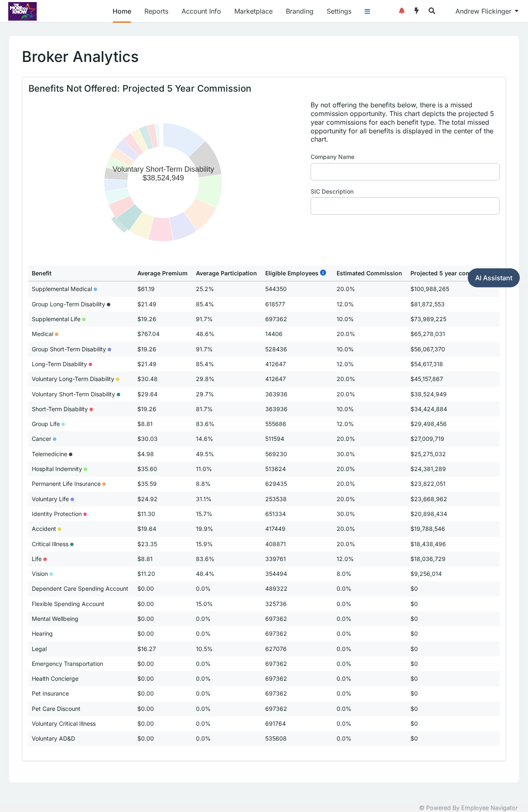Click the Medical orange legend dot
This screenshot has height=812, width=528.
tap(57, 334)
